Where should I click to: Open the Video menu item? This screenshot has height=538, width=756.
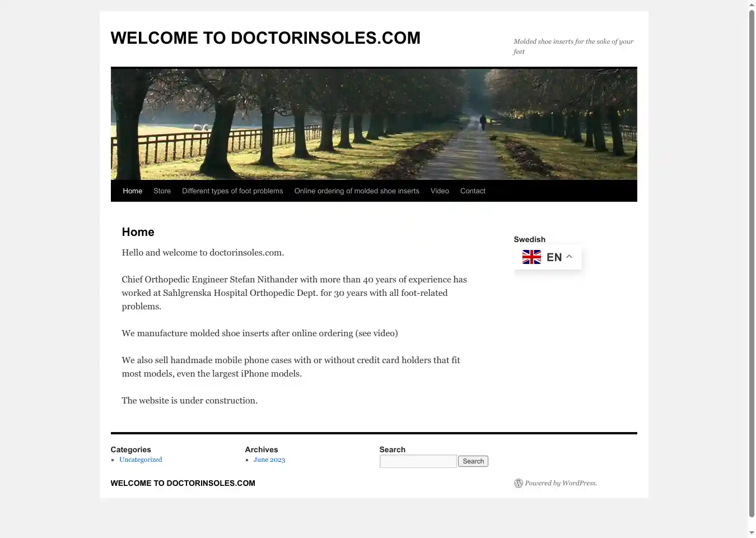[x=440, y=191]
